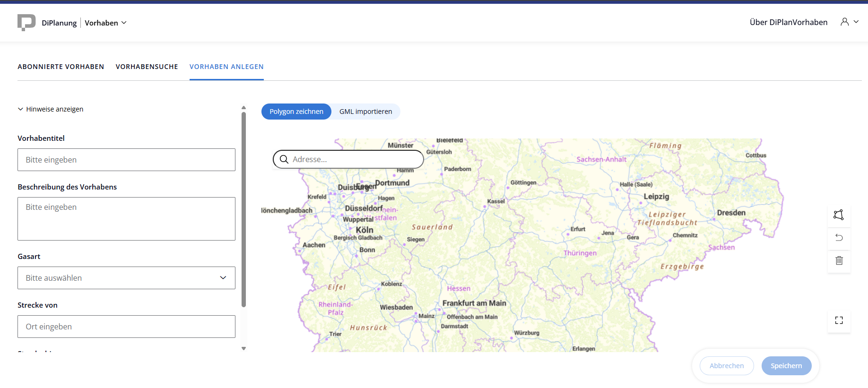Click the DiPlanung logo
The width and height of the screenshot is (868, 388).
(26, 22)
